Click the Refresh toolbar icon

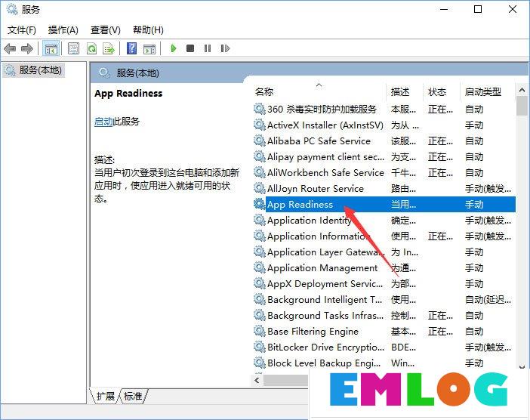(x=91, y=48)
